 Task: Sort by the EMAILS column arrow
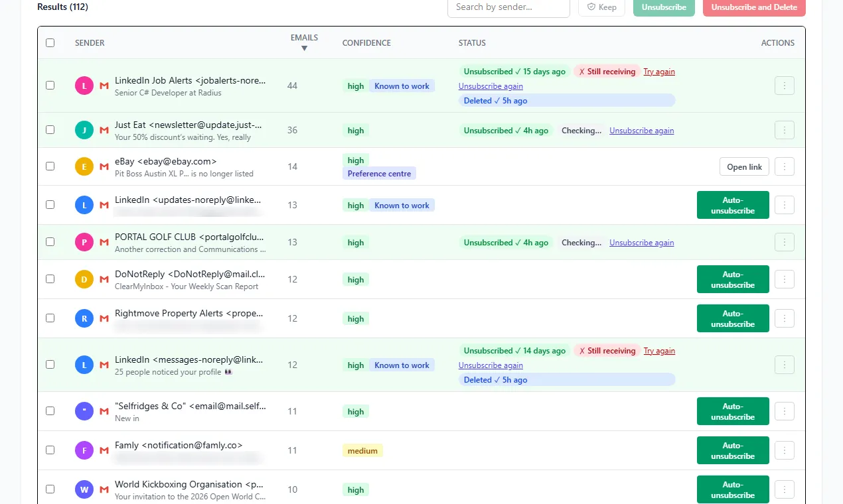(x=304, y=48)
